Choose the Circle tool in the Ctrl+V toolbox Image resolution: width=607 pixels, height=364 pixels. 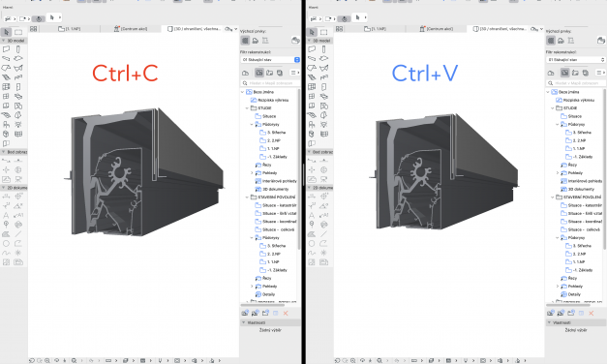[x=312, y=243]
